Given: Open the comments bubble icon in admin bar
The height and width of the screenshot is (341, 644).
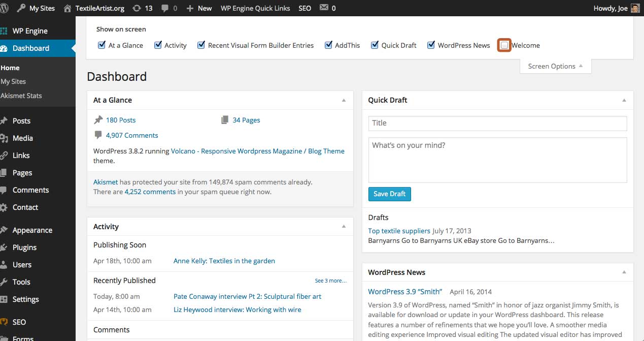Looking at the screenshot, I should 165,9.
